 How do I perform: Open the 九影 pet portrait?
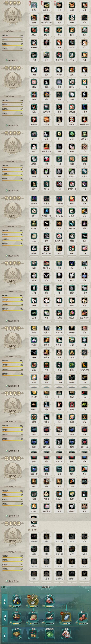(x=84, y=18)
